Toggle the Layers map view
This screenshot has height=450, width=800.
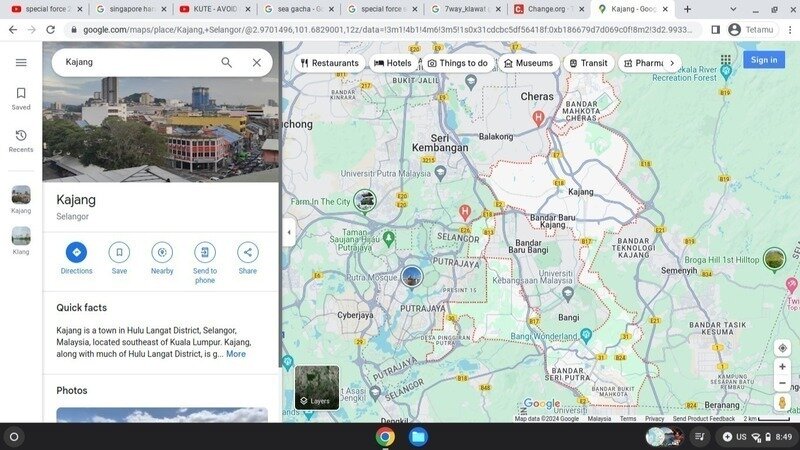pos(316,388)
